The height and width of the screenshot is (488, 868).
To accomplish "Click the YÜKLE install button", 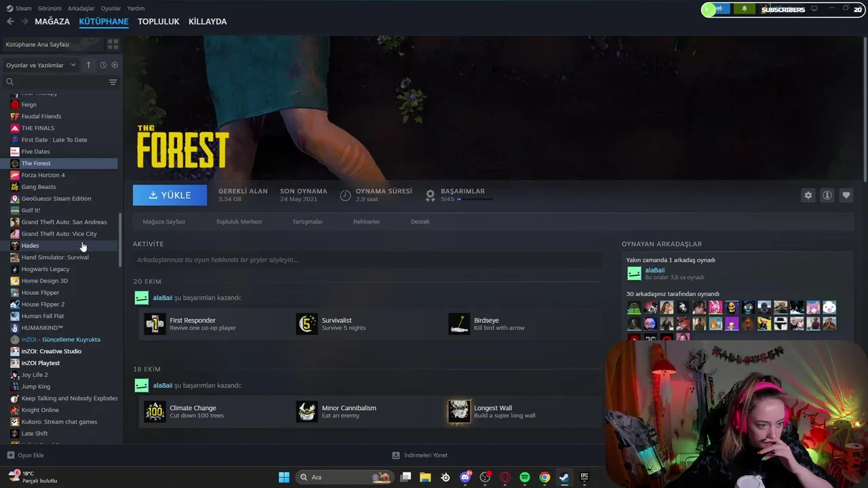I will pos(170,195).
